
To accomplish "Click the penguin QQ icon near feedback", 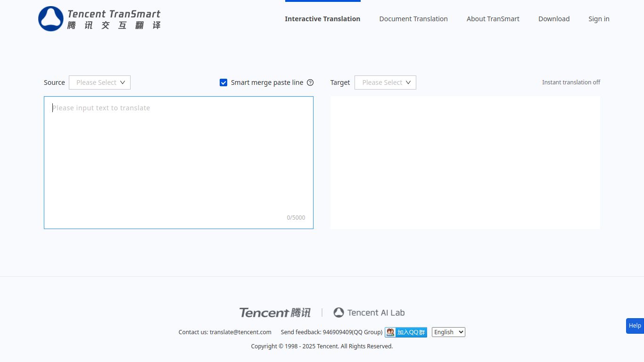I will click(x=390, y=332).
